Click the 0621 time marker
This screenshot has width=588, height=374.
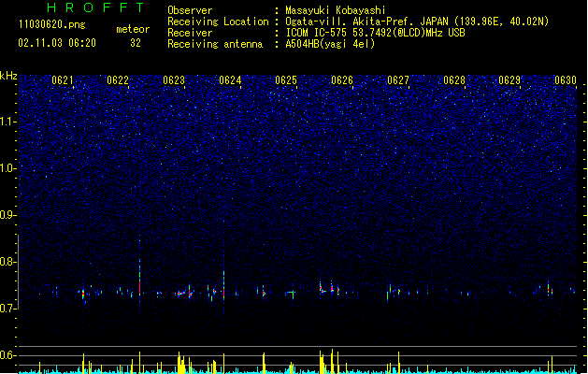pyautogui.click(x=63, y=80)
